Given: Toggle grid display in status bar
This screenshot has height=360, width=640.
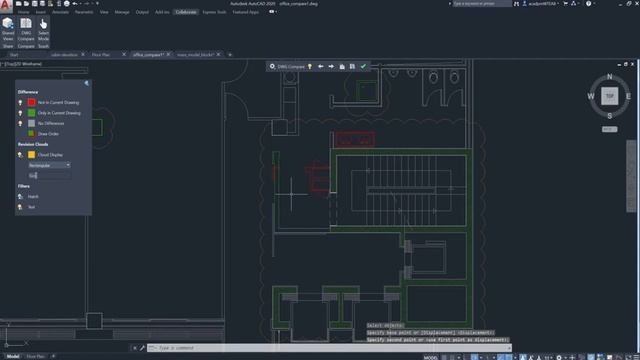Looking at the screenshot, I should [x=444, y=358].
